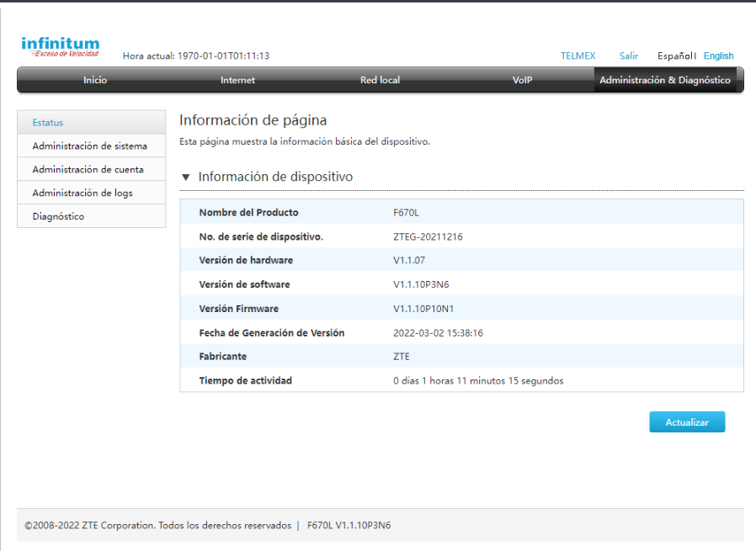Select Administración & Diagnóstico tab
The height and width of the screenshot is (551, 756).
coord(665,80)
